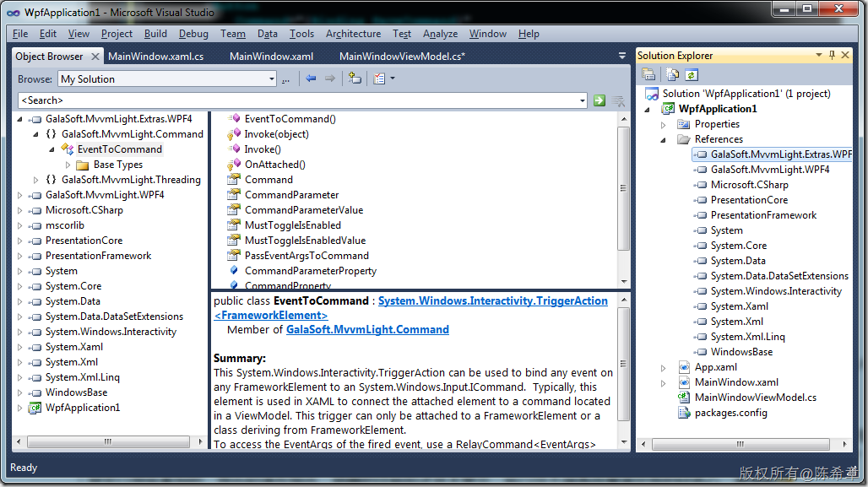Screen dimensions: 868x487
Task: Collapse References folder in Solution Explorer
Action: click(x=663, y=140)
